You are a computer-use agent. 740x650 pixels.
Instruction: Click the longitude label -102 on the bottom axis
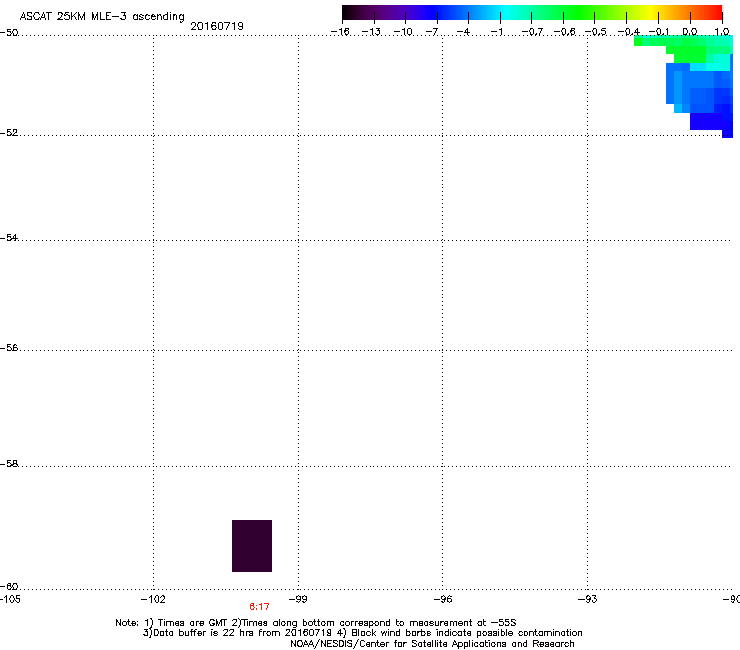coord(153,599)
